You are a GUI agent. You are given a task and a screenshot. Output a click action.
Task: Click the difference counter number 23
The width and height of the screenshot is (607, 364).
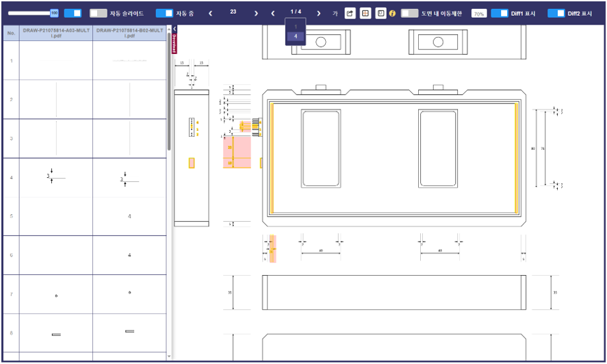pos(233,12)
